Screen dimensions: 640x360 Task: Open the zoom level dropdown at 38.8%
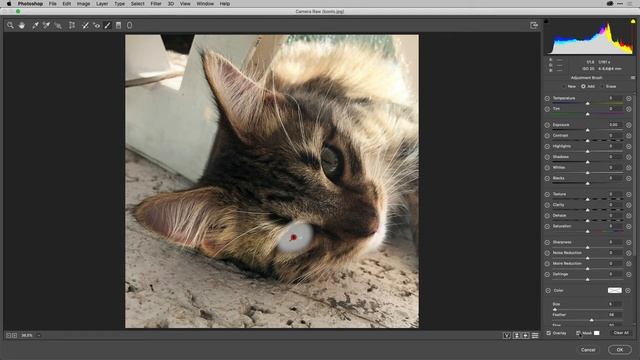click(x=39, y=336)
